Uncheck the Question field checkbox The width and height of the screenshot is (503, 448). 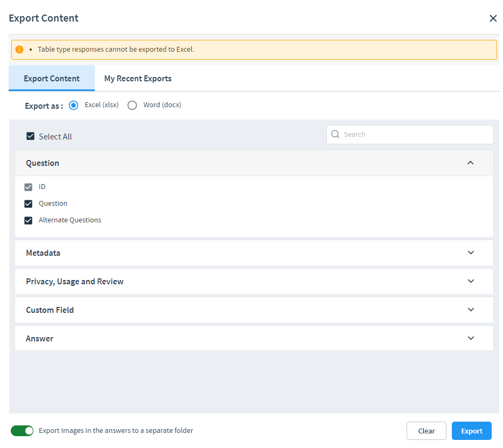28,204
